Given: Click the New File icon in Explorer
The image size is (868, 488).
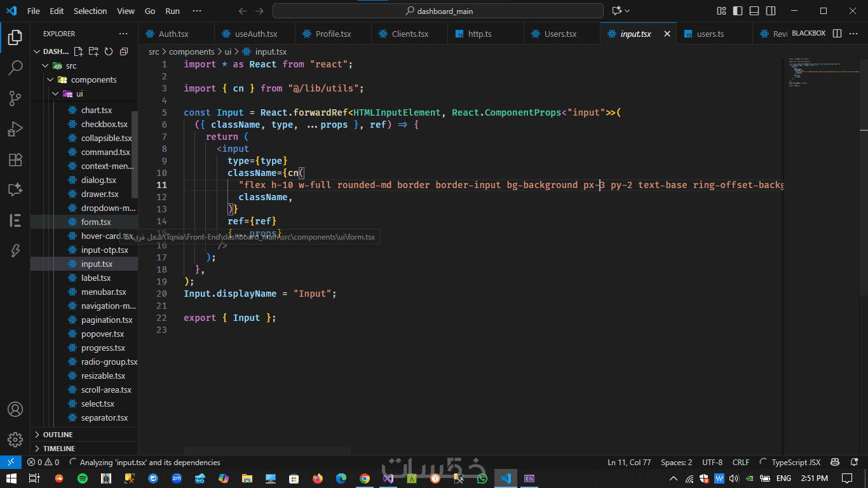Looking at the screenshot, I should (x=78, y=51).
